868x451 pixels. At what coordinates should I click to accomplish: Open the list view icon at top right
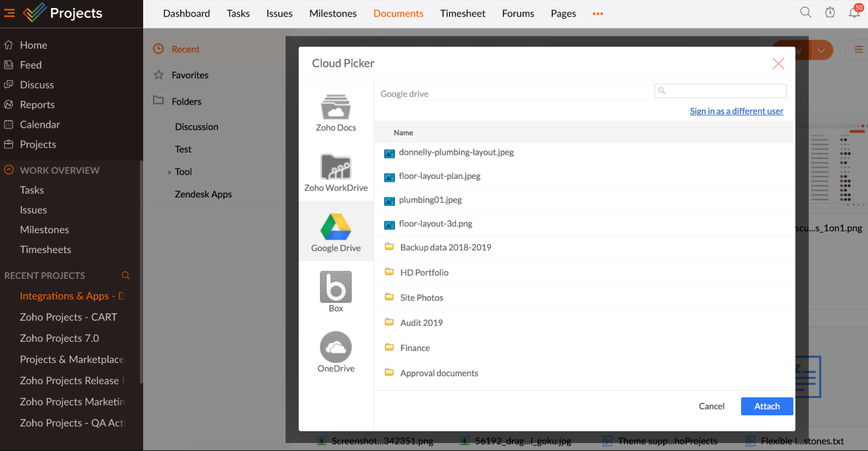[858, 50]
